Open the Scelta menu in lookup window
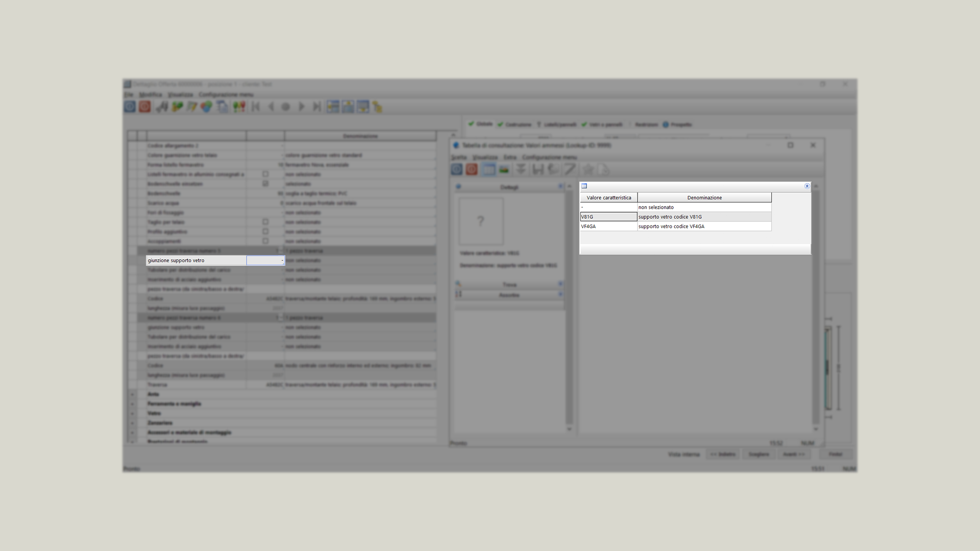The height and width of the screenshot is (551, 980). pos(459,157)
